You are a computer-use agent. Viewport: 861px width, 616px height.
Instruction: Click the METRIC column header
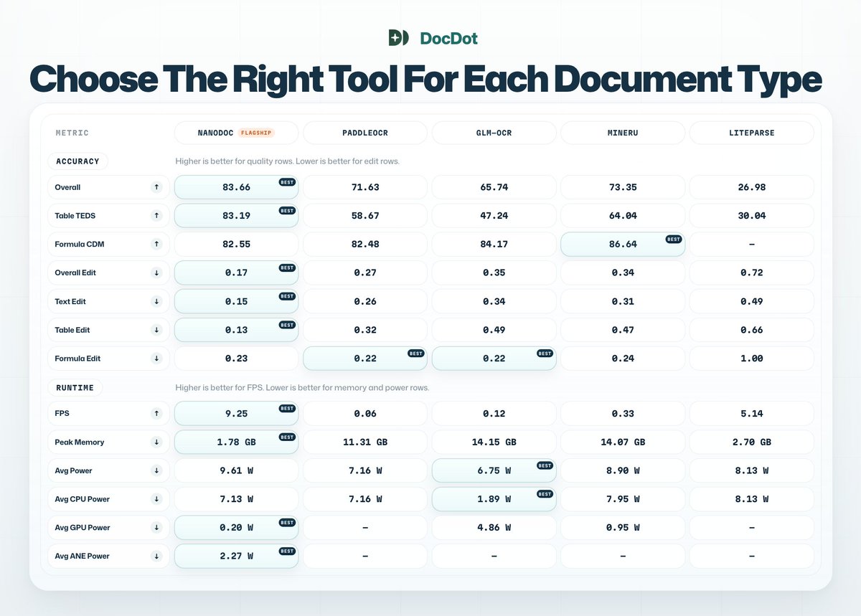click(x=72, y=133)
